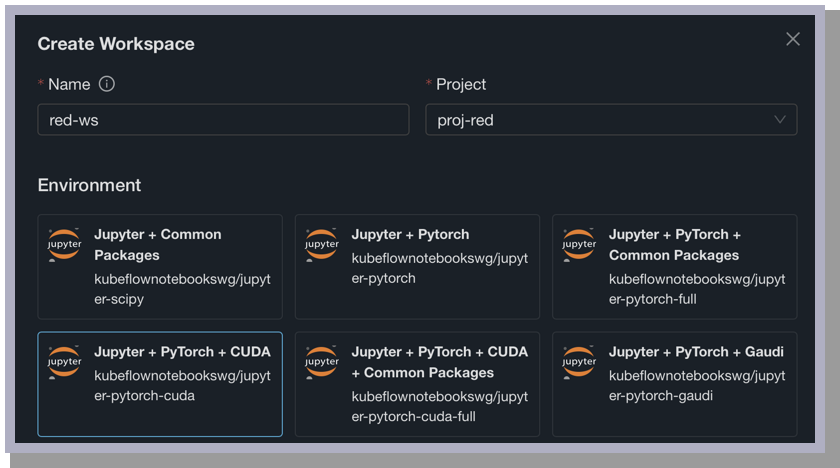This screenshot has width=840, height=468.
Task: Click the Project field label
Action: click(461, 84)
